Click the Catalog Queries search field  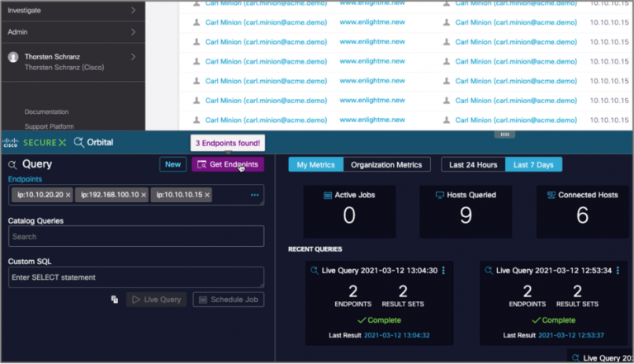[x=135, y=236]
